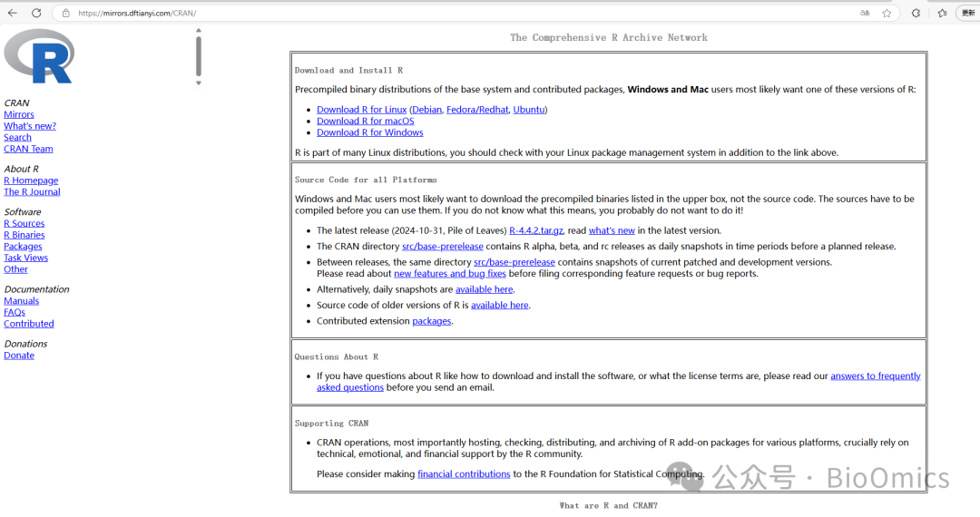The width and height of the screenshot is (980, 517).
Task: Click the Download and Install R heading
Action: click(x=348, y=71)
